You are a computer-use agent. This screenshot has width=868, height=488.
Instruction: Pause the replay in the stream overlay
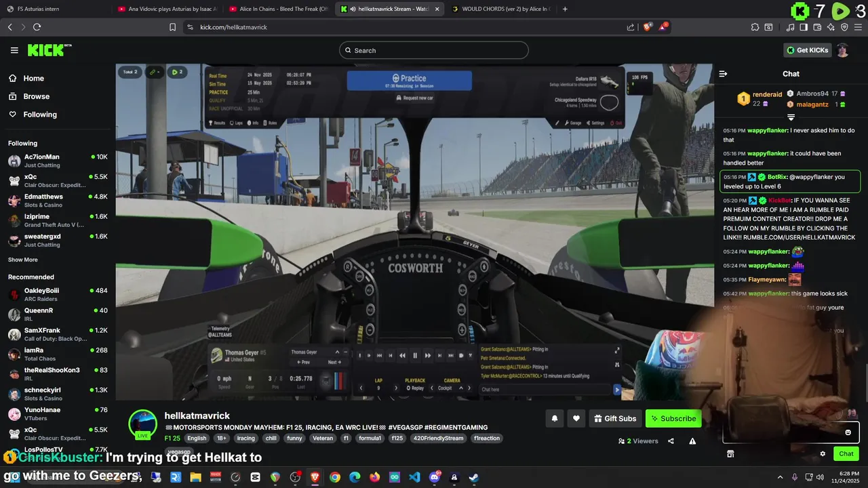coord(414,355)
